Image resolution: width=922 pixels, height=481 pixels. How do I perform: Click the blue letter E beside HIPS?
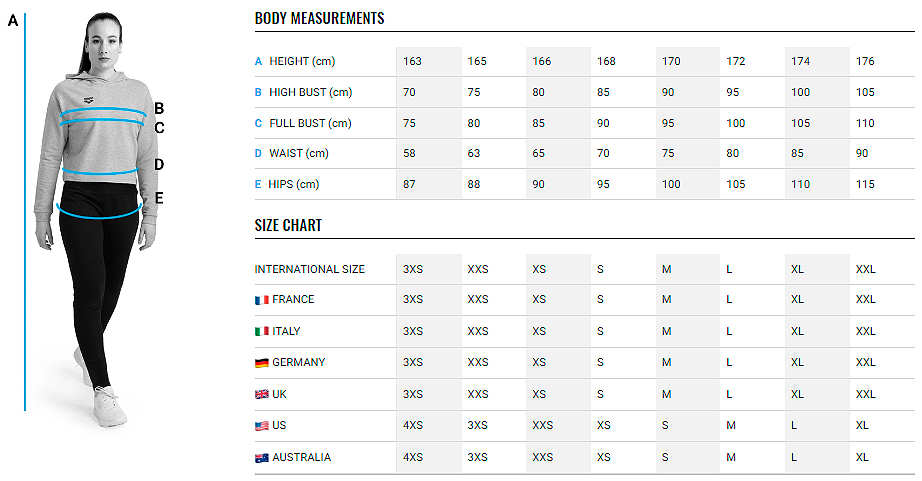click(258, 184)
